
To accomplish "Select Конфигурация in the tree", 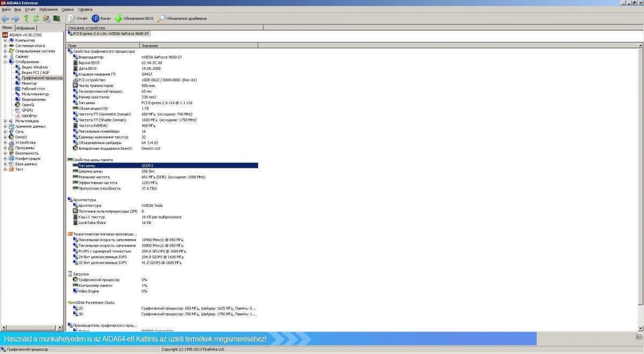I will tap(27, 158).
